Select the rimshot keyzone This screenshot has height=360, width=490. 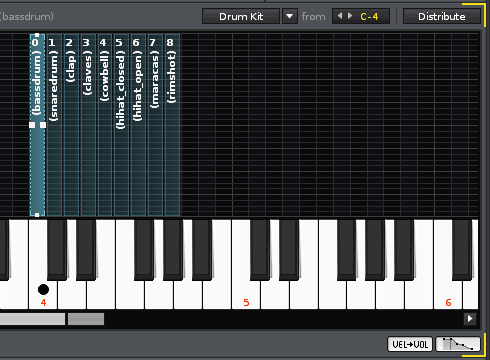[x=172, y=125]
